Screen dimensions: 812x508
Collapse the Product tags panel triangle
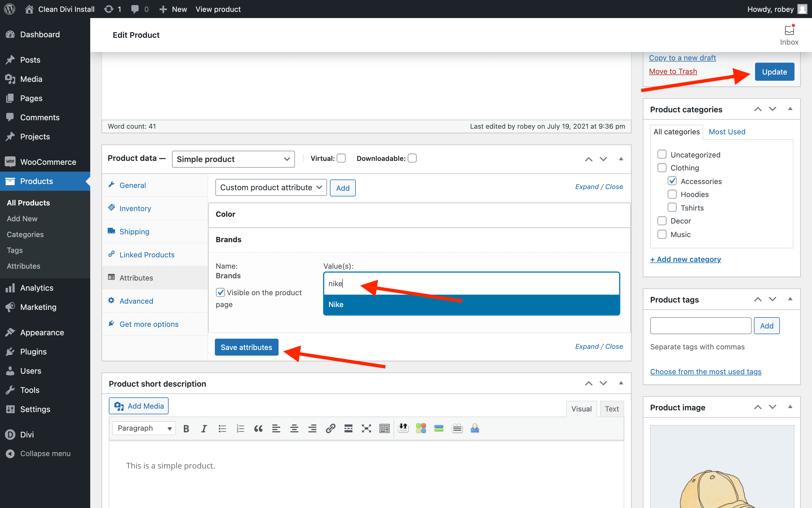coord(790,299)
